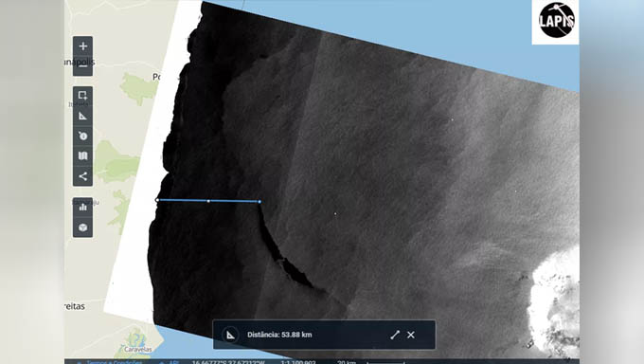This screenshot has width=644, height=364.
Task: Zoom out of the map with the minus button
Action: click(83, 66)
